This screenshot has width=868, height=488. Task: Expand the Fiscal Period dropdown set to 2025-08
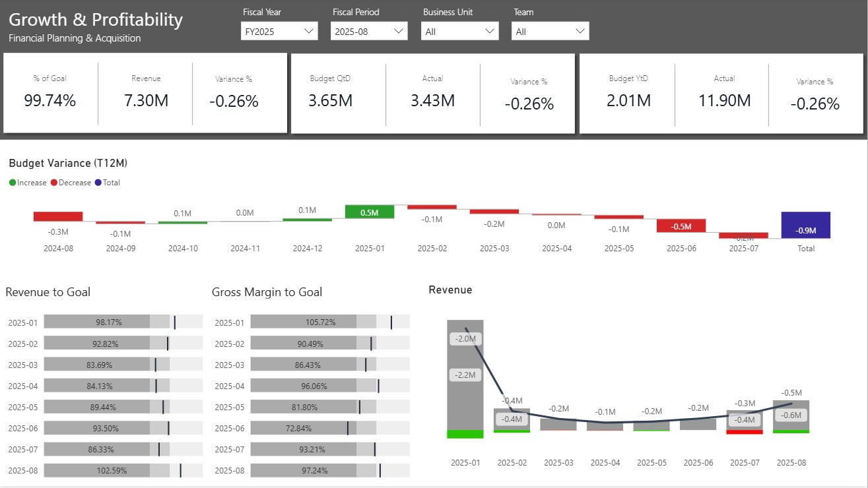coord(369,31)
